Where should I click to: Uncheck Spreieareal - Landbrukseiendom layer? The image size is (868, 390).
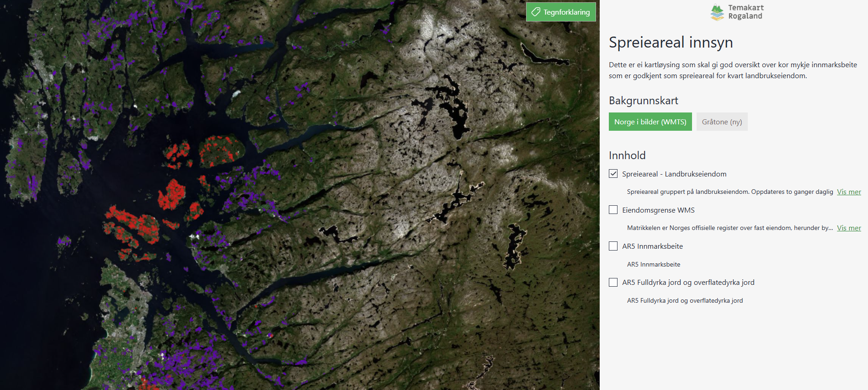[613, 174]
